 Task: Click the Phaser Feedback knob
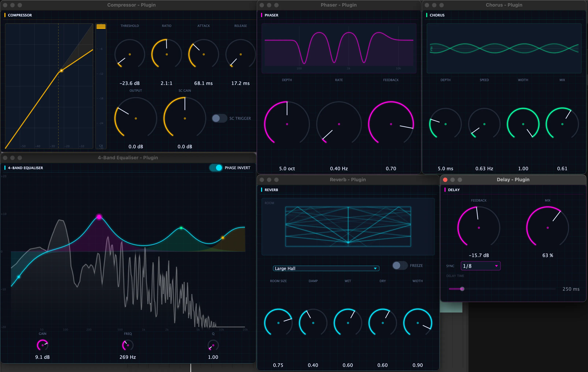tap(391, 124)
